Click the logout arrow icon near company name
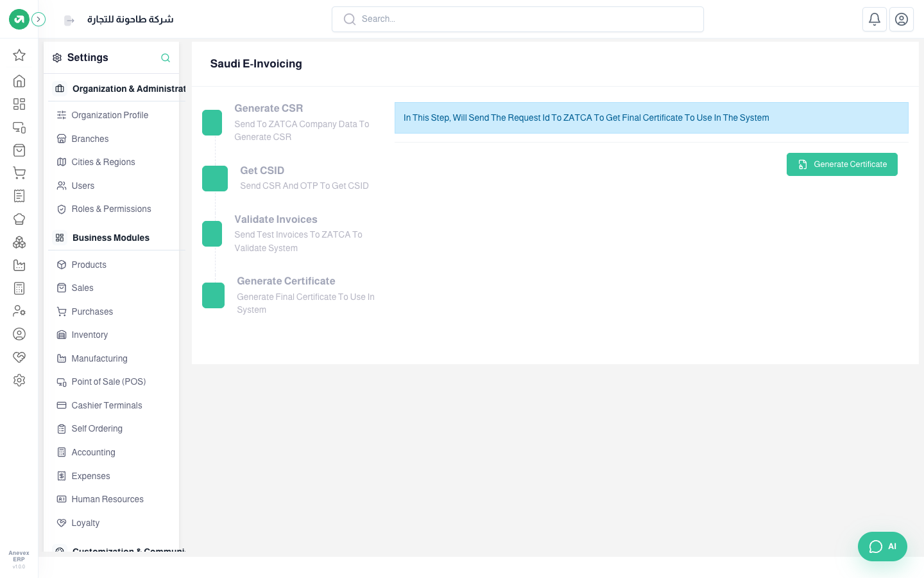Image resolution: width=924 pixels, height=578 pixels. (69, 21)
